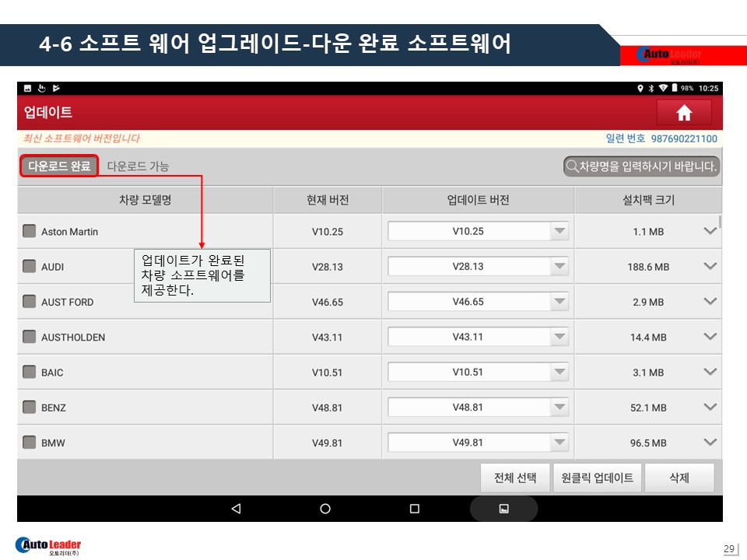
Task: Expand the AUDI row chevron
Action: (x=710, y=266)
